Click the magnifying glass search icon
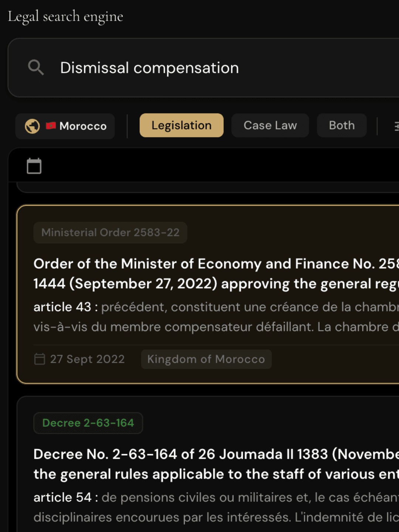Image resolution: width=399 pixels, height=532 pixels. point(36,68)
